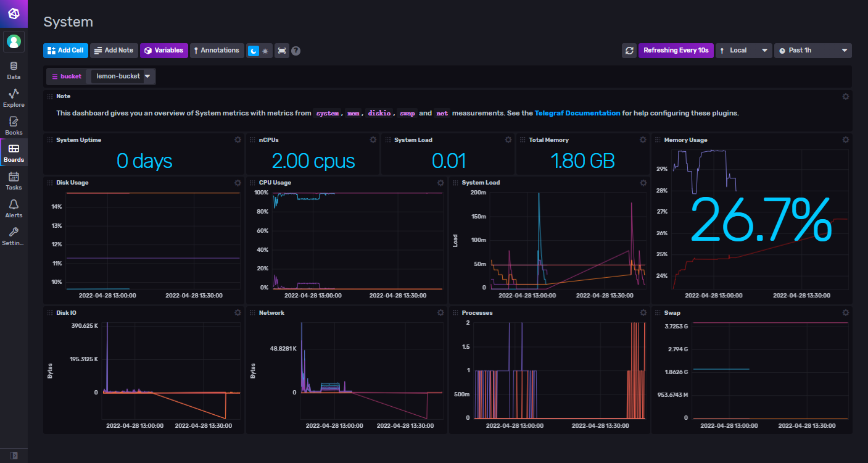Viewport: 868px width, 463px height.
Task: Open the Disk Usage cell gear menu
Action: pyautogui.click(x=238, y=183)
